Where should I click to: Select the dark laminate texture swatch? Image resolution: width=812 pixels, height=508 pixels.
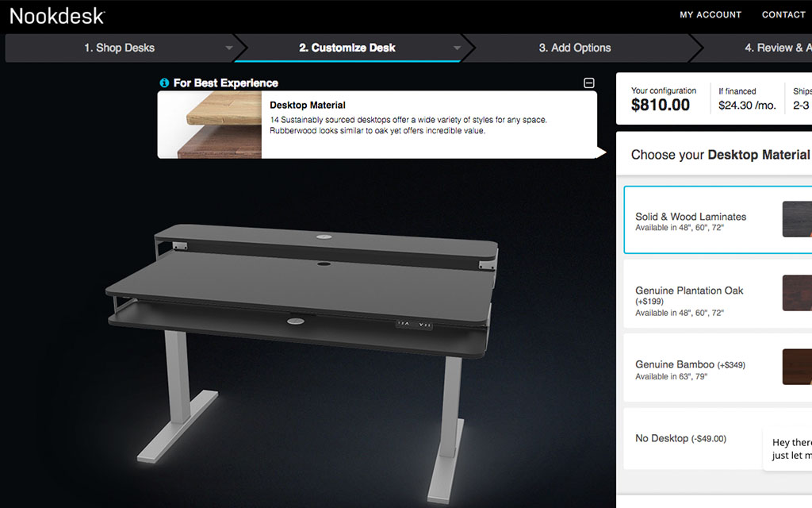[797, 219]
